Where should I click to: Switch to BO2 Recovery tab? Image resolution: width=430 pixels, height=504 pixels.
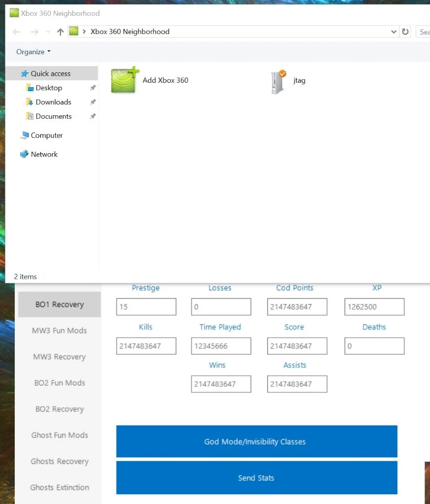click(60, 409)
